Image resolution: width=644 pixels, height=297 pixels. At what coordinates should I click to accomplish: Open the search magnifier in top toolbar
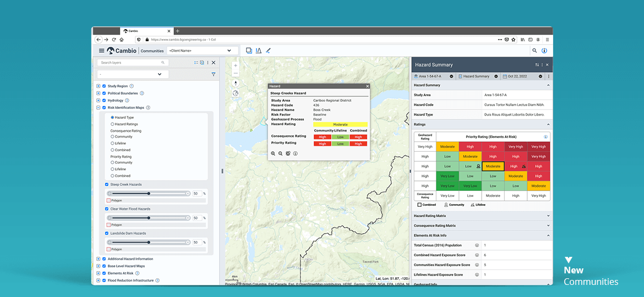coord(534,51)
